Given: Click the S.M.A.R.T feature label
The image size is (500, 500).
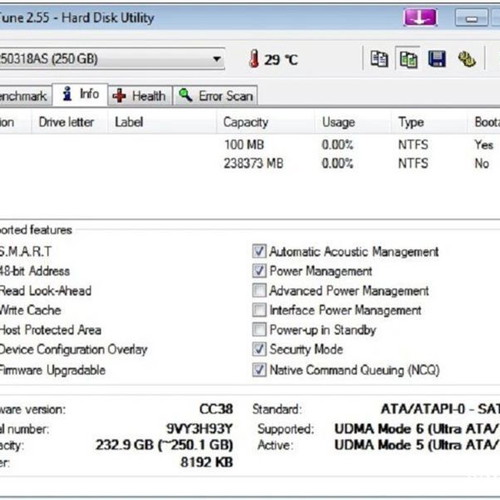Looking at the screenshot, I should [26, 251].
